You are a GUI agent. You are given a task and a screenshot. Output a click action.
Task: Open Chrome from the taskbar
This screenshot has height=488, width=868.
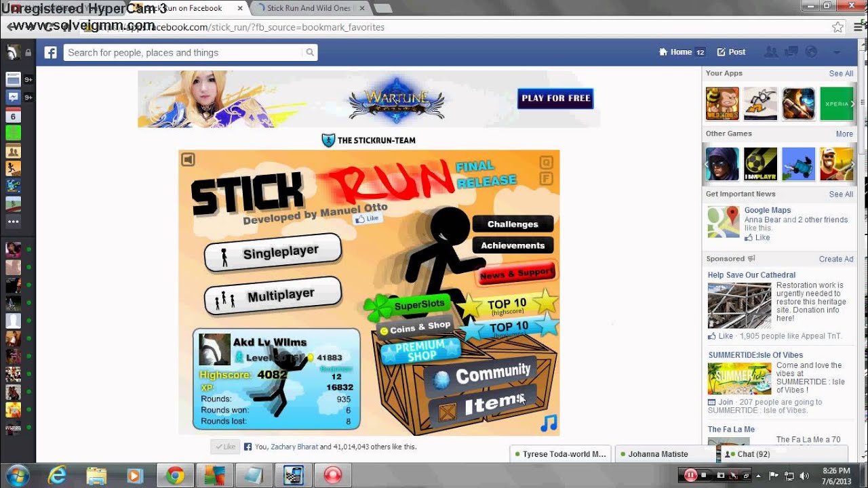point(175,476)
